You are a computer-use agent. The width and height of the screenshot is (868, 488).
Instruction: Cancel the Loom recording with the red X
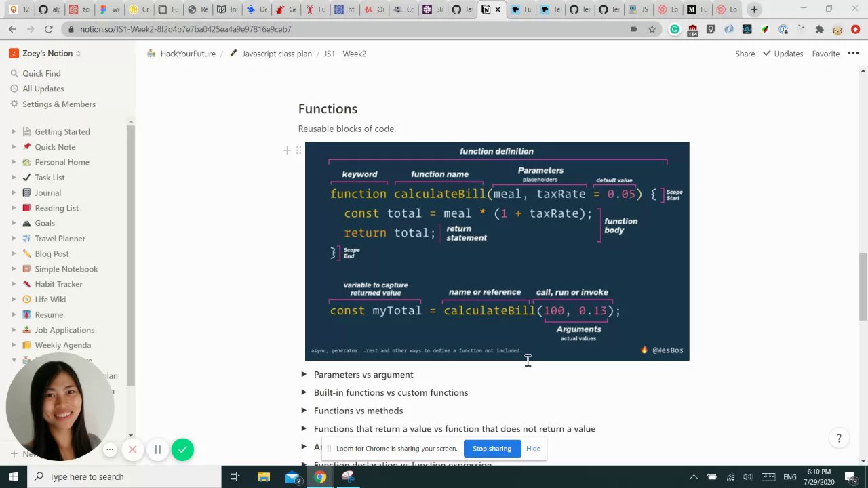(133, 449)
